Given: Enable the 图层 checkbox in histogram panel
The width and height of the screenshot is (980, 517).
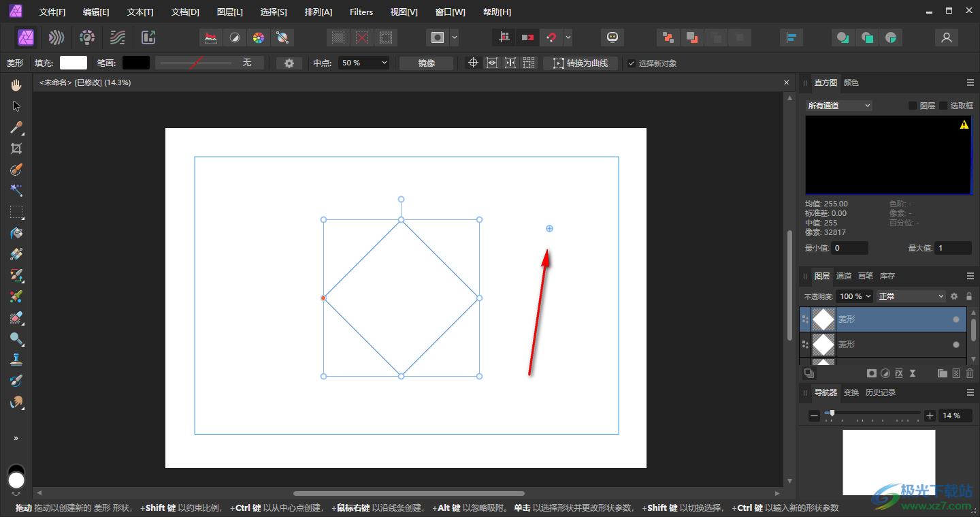Looking at the screenshot, I should pyautogui.click(x=913, y=106).
